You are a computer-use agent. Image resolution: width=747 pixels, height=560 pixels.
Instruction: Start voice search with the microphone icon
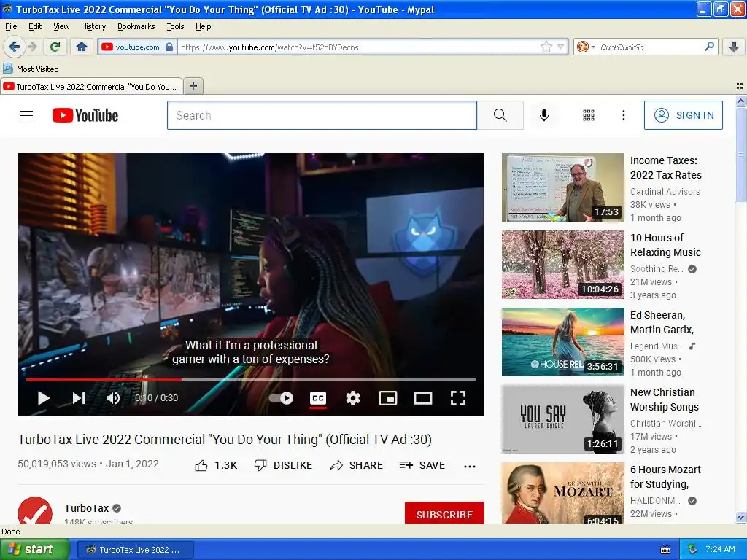click(544, 115)
